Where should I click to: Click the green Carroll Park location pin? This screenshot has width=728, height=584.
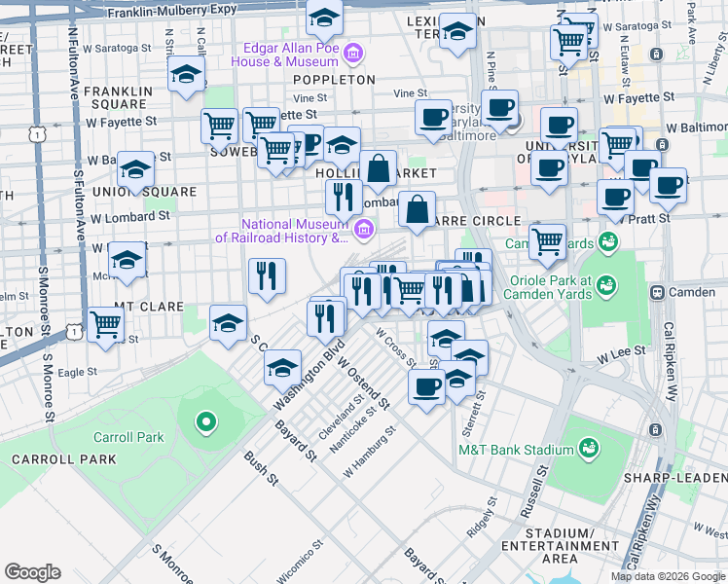206,422
